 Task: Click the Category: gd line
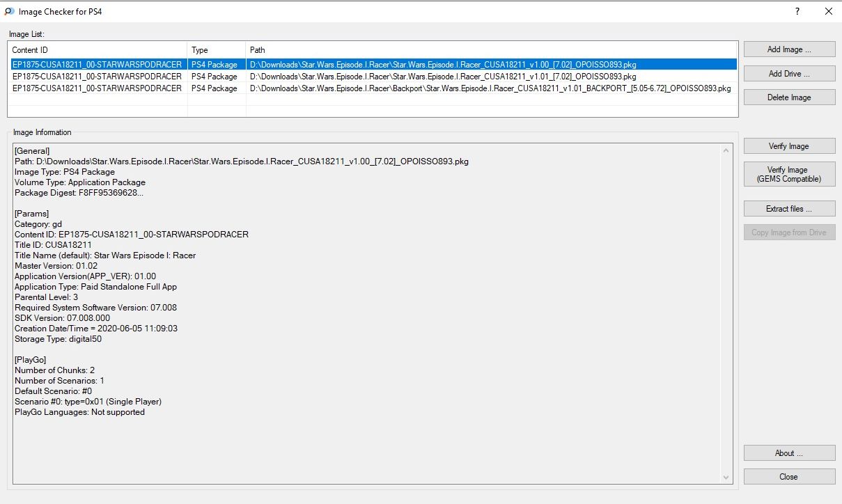[38, 224]
